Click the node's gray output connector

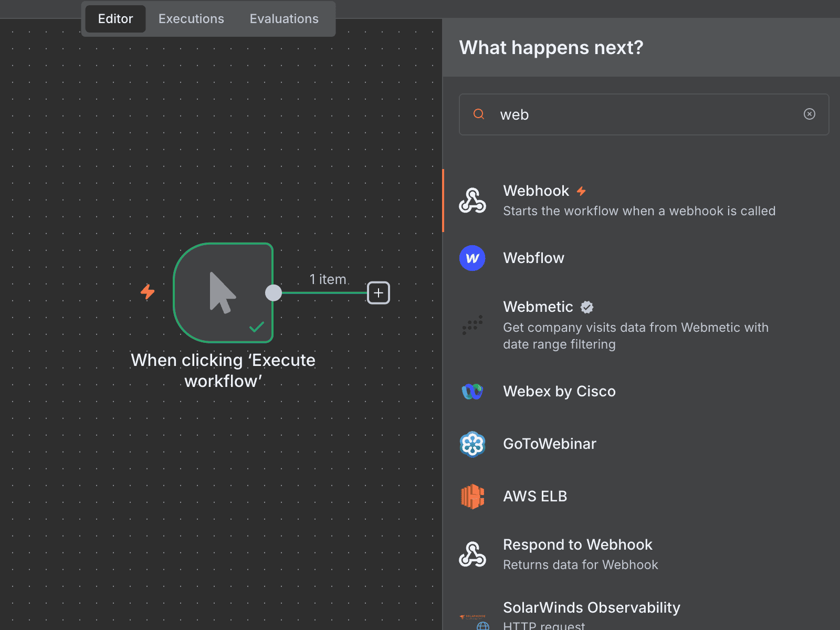tap(274, 293)
